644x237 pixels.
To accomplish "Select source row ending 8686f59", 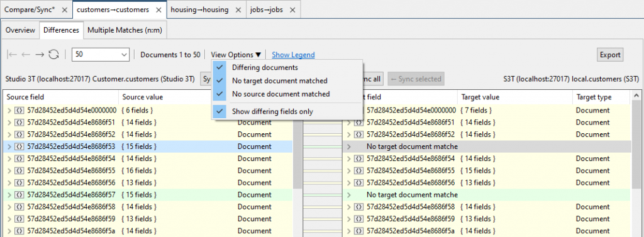I will pyautogui.click(x=148, y=219).
